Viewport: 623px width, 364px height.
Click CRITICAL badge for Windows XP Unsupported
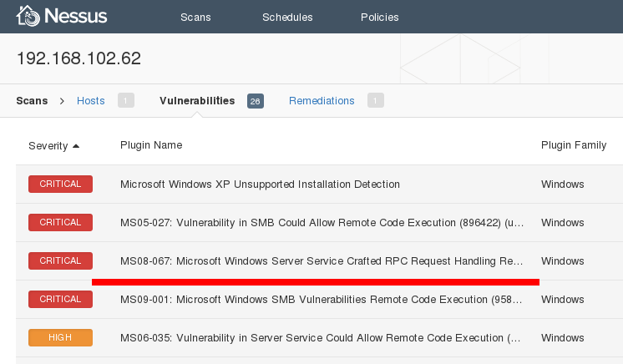[x=60, y=184]
